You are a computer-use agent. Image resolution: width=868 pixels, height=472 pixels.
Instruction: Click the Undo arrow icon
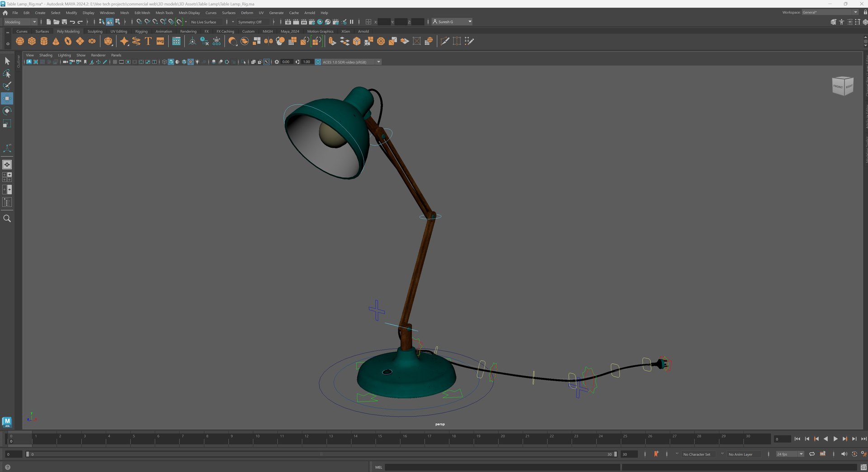(x=72, y=22)
